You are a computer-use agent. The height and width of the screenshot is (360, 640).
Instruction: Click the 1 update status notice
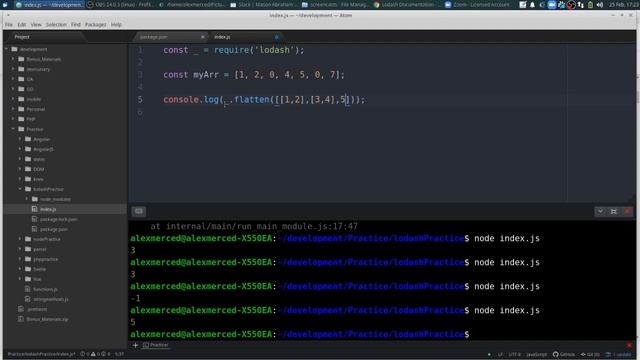pyautogui.click(x=618, y=354)
